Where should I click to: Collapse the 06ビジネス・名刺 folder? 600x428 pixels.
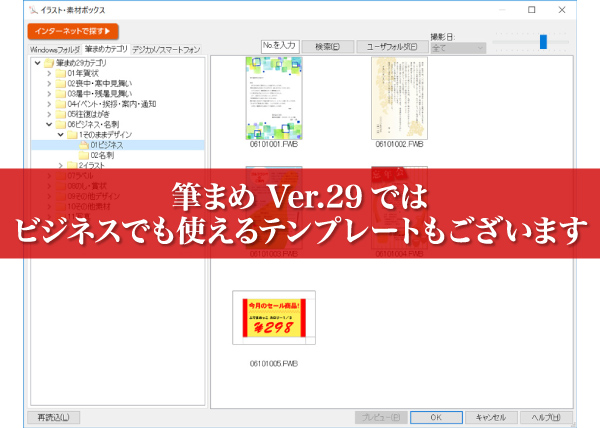49,124
